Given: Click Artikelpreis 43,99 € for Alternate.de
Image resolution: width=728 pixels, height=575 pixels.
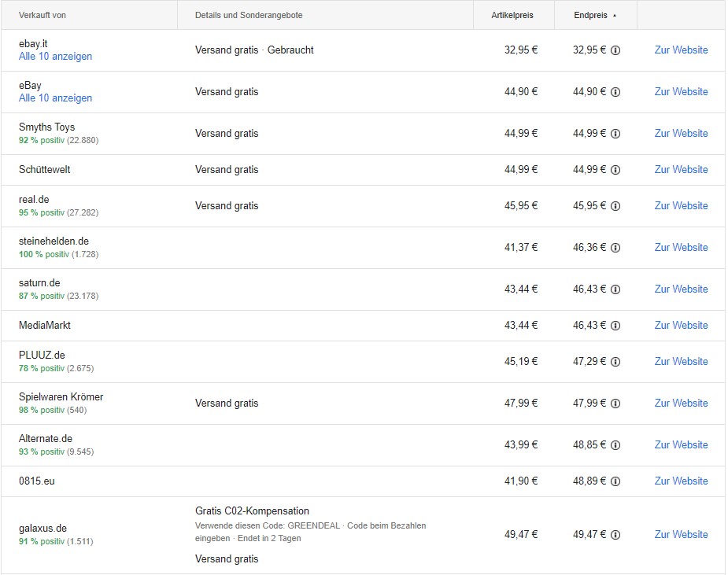Looking at the screenshot, I should click(521, 445).
